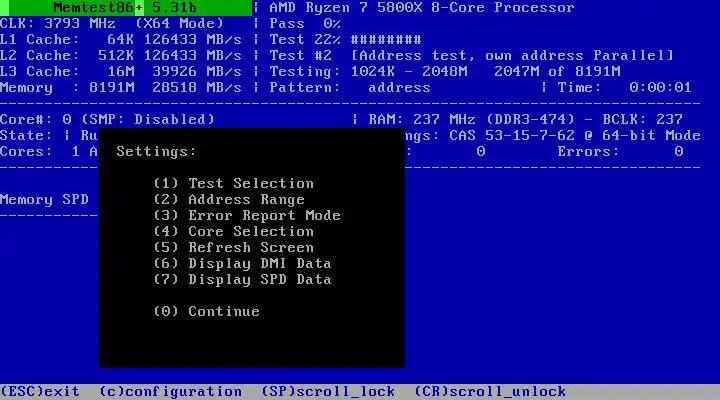Screen dimensions: 720x400
Task: Click the Cores: 1 label
Action: click(39, 152)
